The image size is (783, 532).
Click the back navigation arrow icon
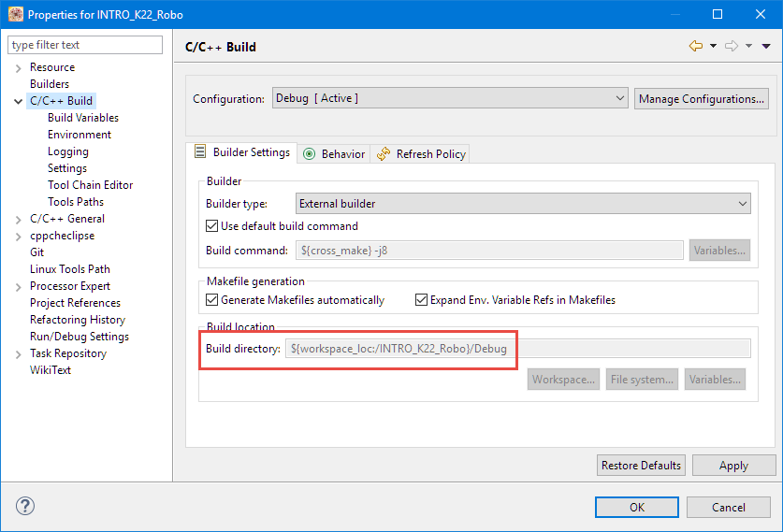[x=695, y=46]
